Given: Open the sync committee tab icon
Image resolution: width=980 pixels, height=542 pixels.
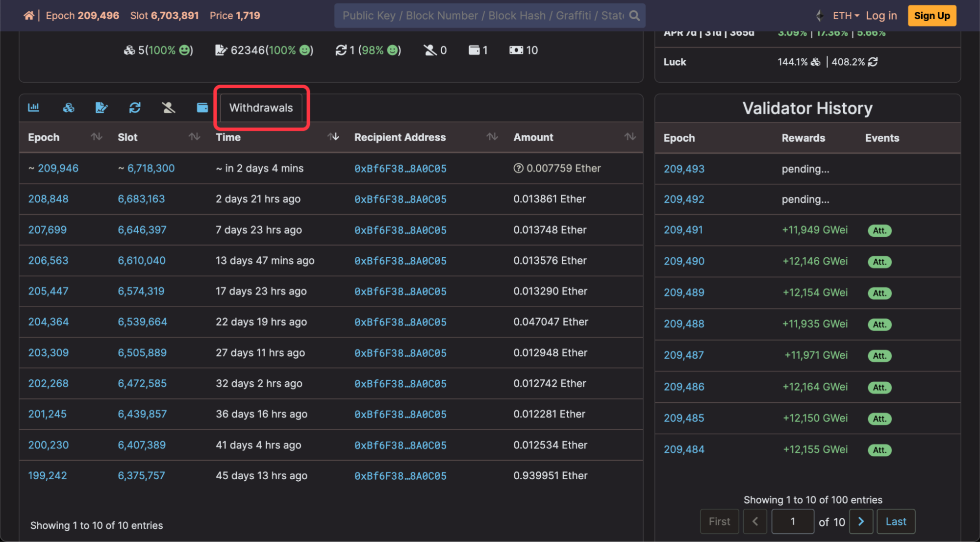Looking at the screenshot, I should coord(135,108).
